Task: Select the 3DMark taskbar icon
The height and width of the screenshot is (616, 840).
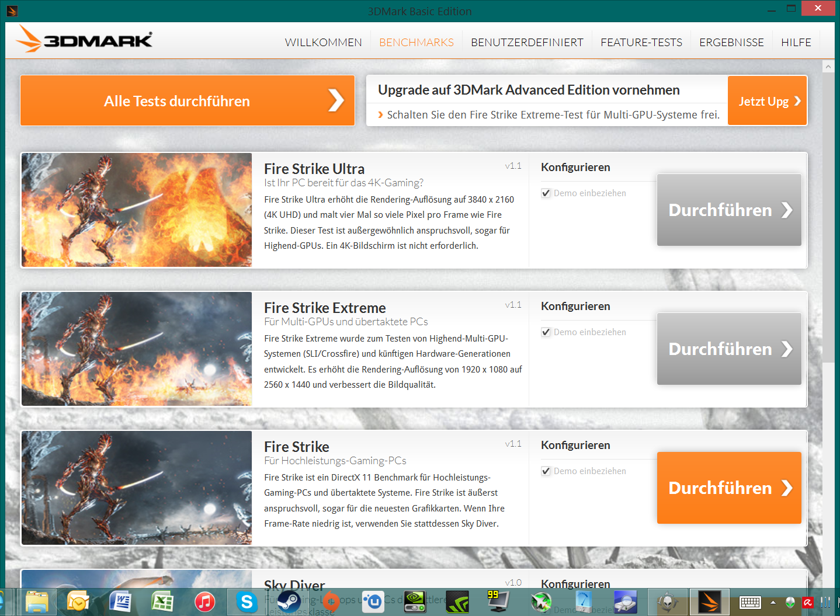Action: (x=710, y=602)
